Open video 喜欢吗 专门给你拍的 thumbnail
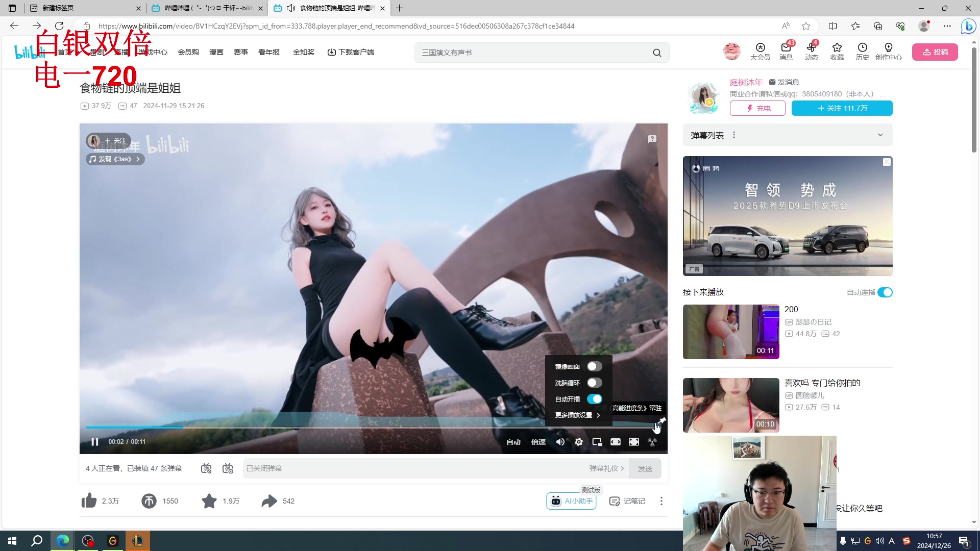The height and width of the screenshot is (551, 980). (731, 405)
